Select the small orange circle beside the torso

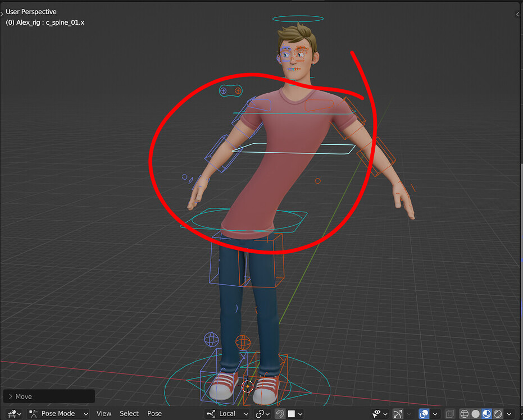coord(317,181)
